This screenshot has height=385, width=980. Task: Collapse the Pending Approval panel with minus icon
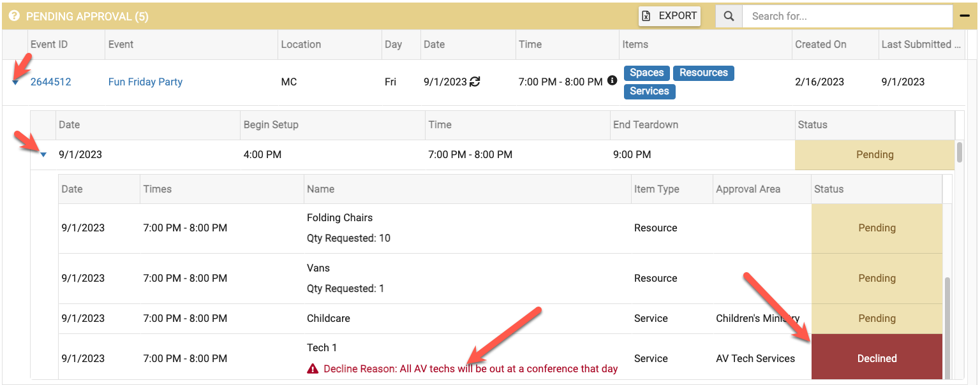click(965, 17)
